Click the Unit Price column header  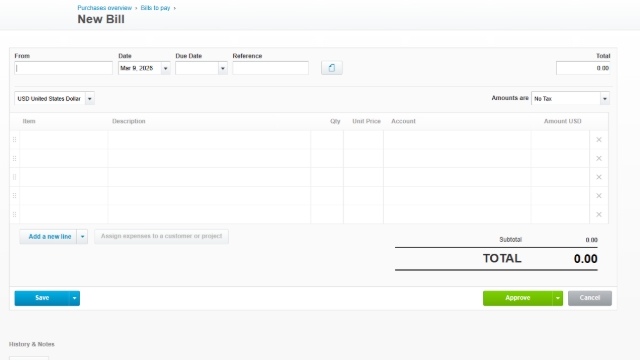pyautogui.click(x=366, y=121)
